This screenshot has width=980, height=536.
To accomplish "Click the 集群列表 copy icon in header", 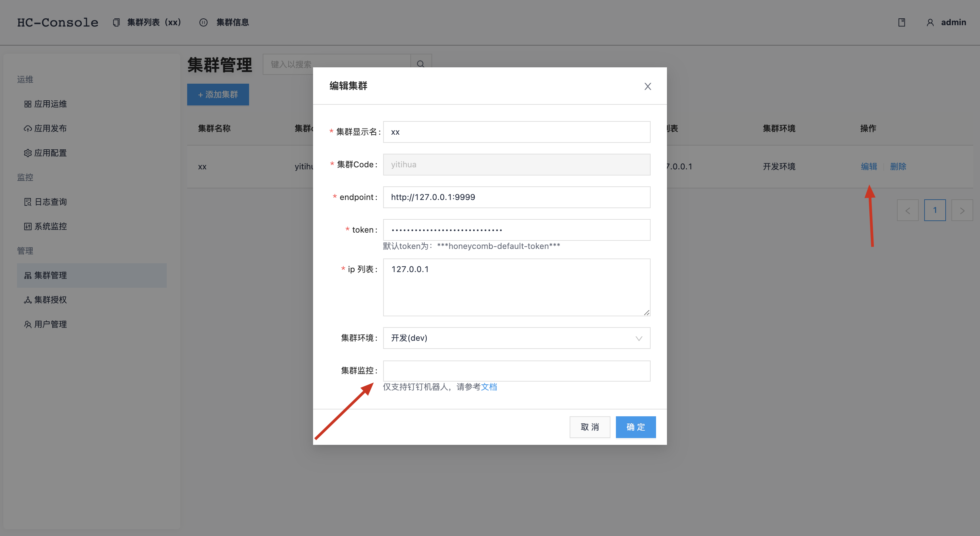I will [116, 22].
